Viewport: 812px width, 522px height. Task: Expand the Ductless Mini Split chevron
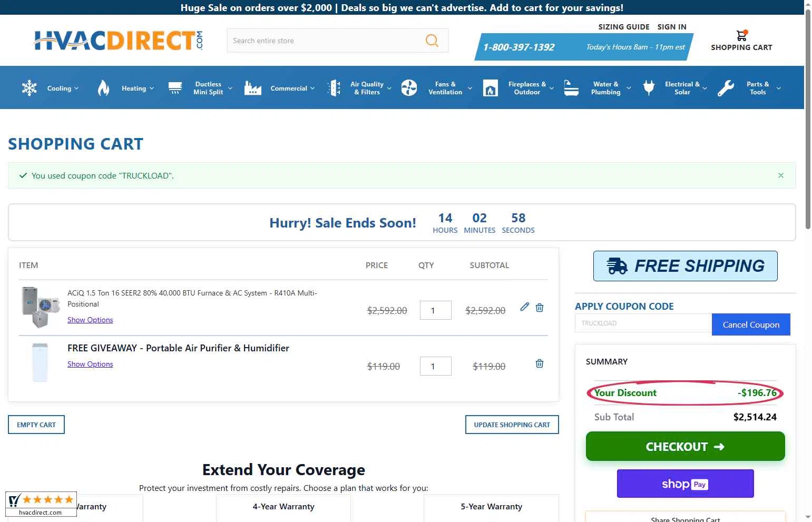tap(230, 88)
